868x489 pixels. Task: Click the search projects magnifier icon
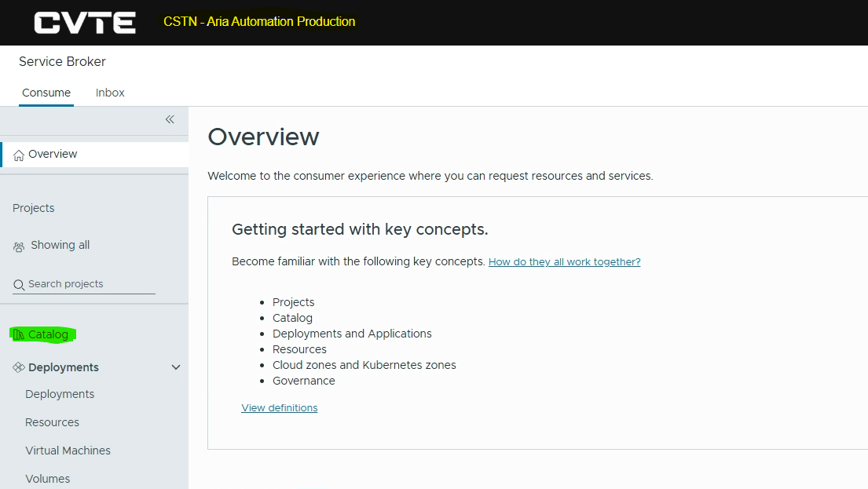[x=19, y=284]
